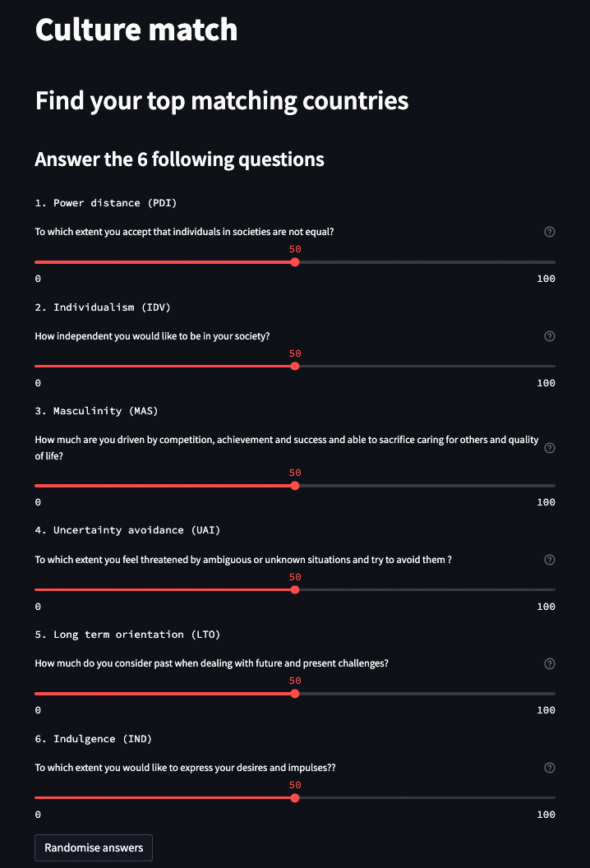
Task: Open the Individualism question help tooltip icon
Action: click(550, 336)
